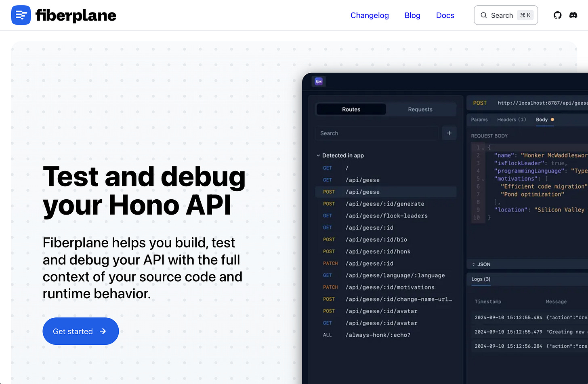Collapse the Detected in app section
This screenshot has width=588, height=384.
click(318, 156)
